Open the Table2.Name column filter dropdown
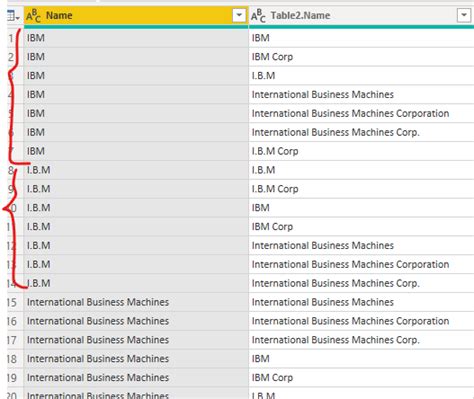This screenshot has width=474, height=399. click(x=464, y=15)
